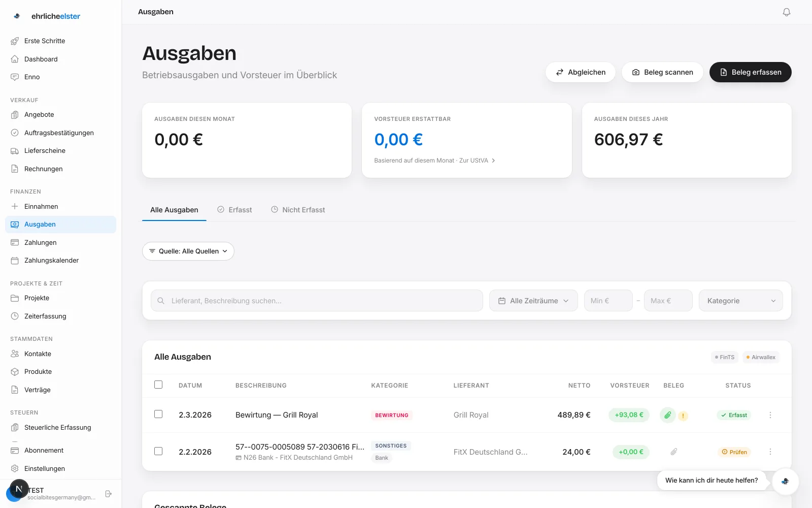Open row menu for Grill Royal expense
Screen dimensions: 812x508
pyautogui.click(x=770, y=415)
